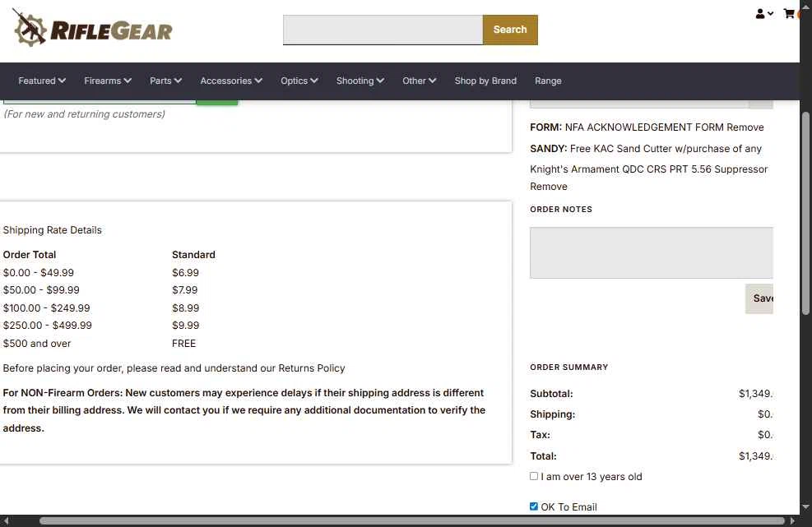Click the vertical scrollbar thumb
This screenshot has width=812, height=527.
pyautogui.click(x=805, y=213)
